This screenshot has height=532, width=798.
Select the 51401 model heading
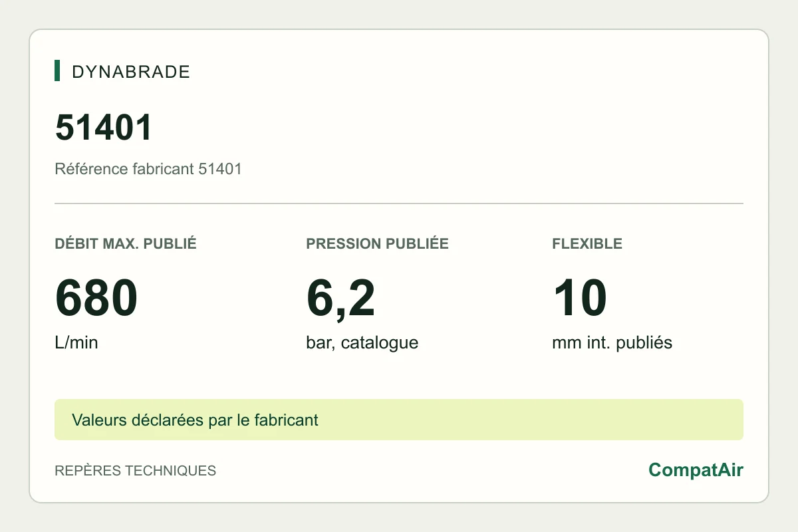(104, 128)
